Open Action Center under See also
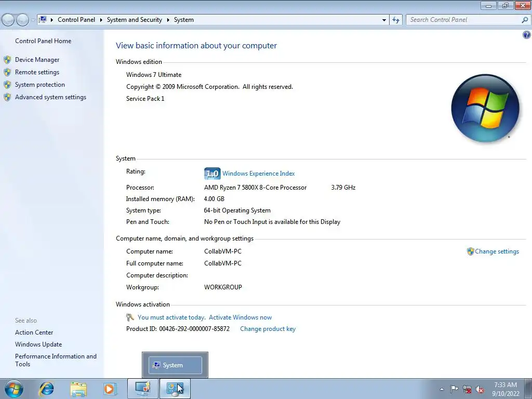The image size is (532, 399). 34,332
